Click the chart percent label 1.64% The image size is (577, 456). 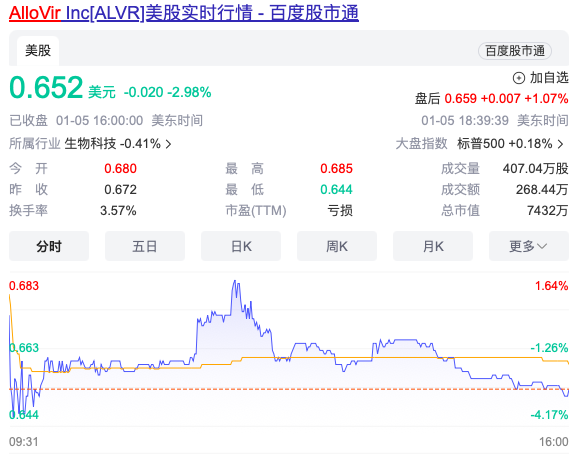pos(552,286)
